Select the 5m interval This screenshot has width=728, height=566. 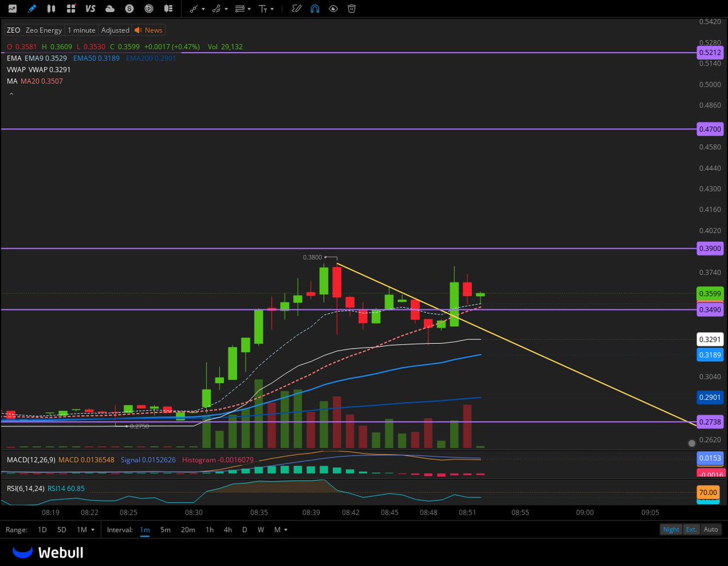pyautogui.click(x=165, y=530)
